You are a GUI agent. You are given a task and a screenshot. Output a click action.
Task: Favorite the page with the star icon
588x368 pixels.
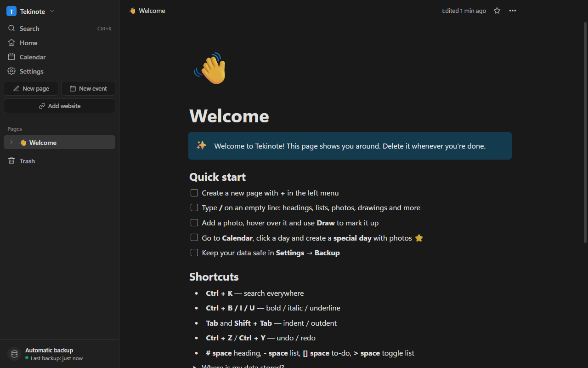pyautogui.click(x=497, y=11)
